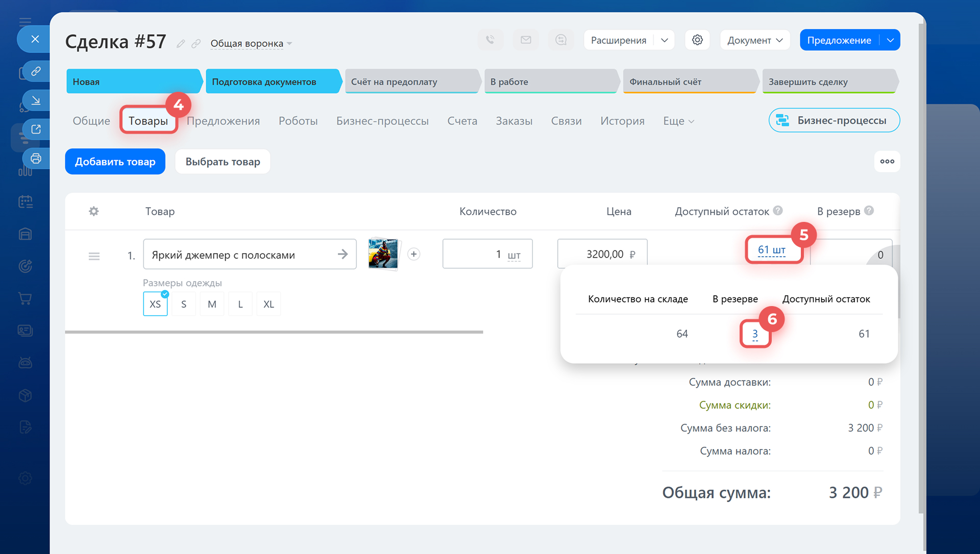Click the email envelope icon

pyautogui.click(x=526, y=40)
